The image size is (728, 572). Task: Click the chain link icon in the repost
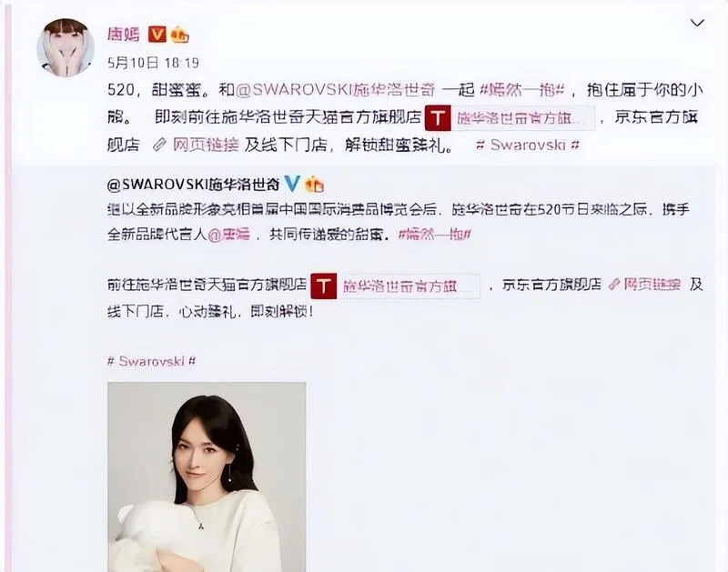tap(614, 285)
